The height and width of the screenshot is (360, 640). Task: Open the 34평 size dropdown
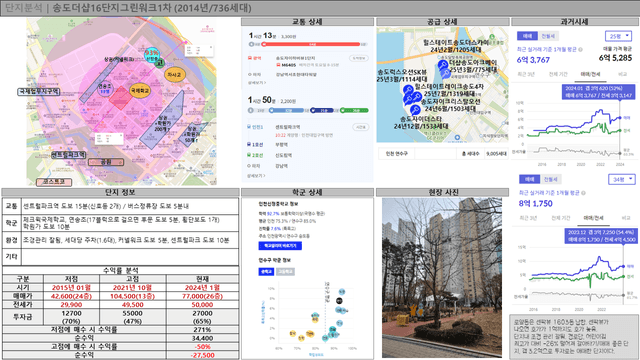coord(622,179)
